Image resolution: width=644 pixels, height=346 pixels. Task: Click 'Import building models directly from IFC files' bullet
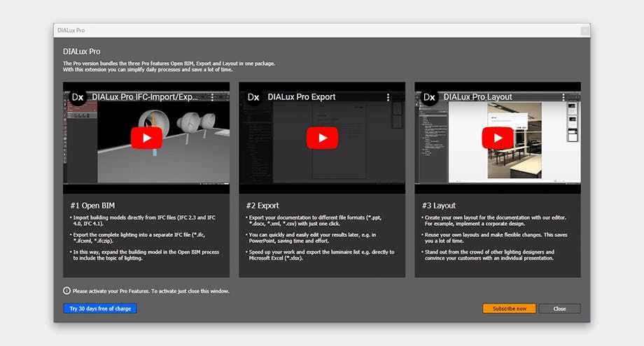[144, 221]
